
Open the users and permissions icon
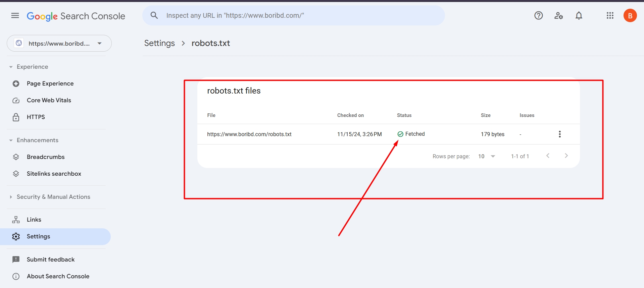(x=558, y=16)
